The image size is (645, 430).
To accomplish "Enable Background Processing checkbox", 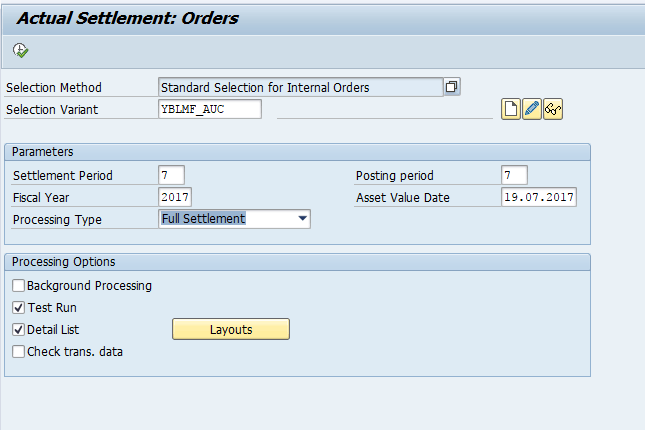I will pyautogui.click(x=19, y=286).
